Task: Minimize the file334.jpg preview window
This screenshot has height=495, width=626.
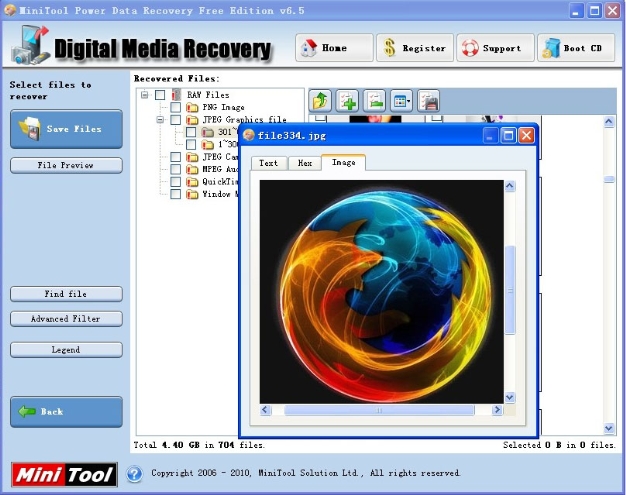Action: click(490, 136)
